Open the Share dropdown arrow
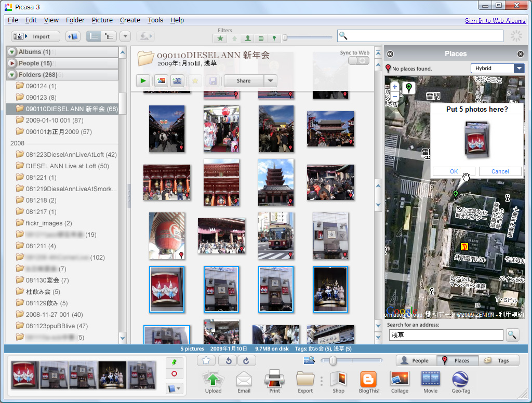 (270, 80)
